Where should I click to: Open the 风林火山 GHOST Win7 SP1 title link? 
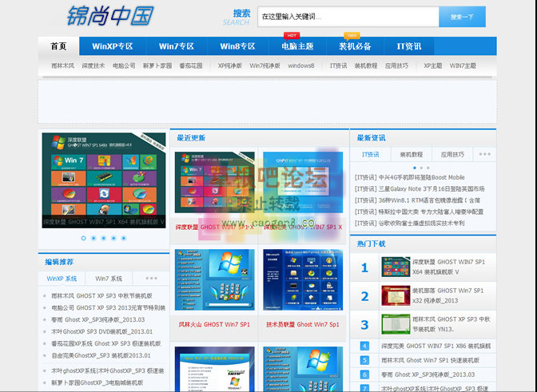[214, 324]
